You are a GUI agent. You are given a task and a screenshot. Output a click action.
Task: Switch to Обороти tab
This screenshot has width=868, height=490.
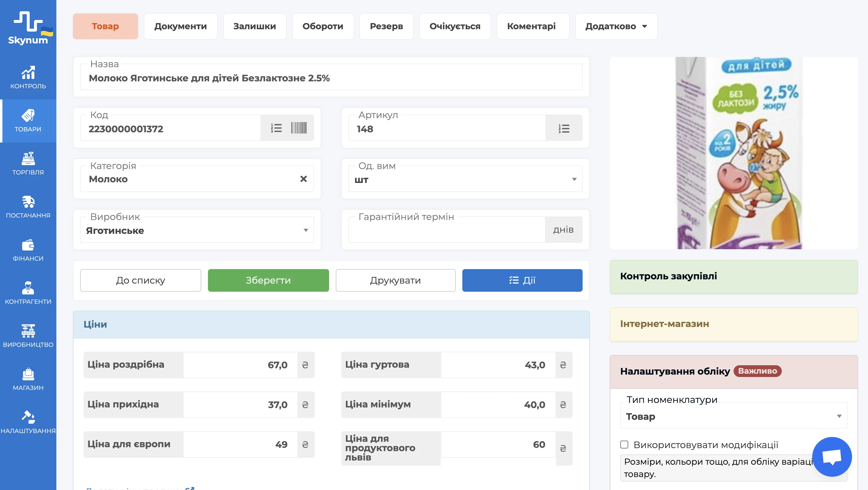click(323, 26)
